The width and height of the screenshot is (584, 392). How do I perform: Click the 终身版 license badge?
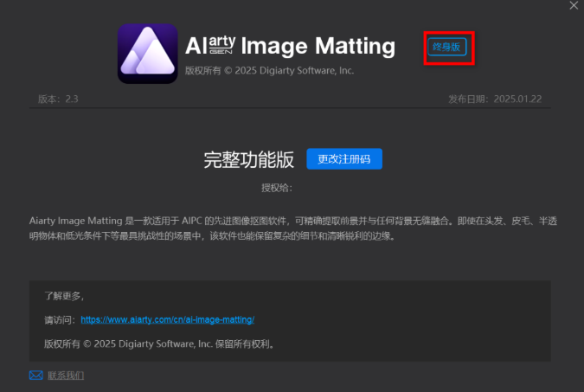[x=447, y=47]
